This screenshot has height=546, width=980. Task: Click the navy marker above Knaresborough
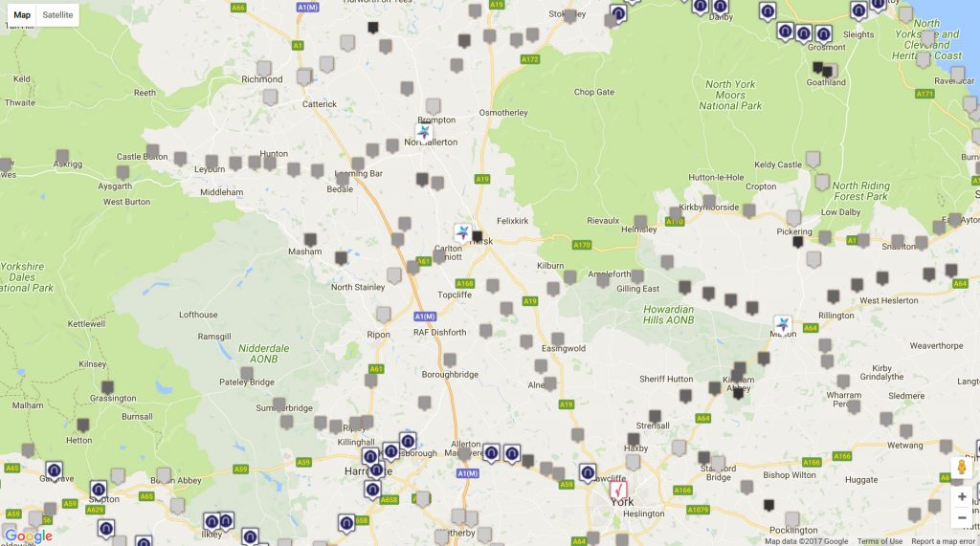408,442
